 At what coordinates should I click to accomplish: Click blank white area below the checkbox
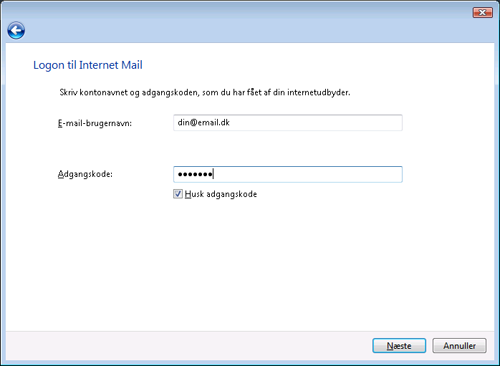tap(250, 267)
